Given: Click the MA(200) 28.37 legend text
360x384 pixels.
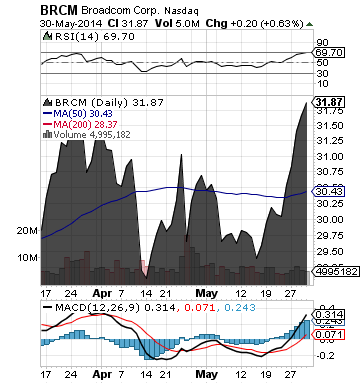Looking at the screenshot, I should pos(85,124).
